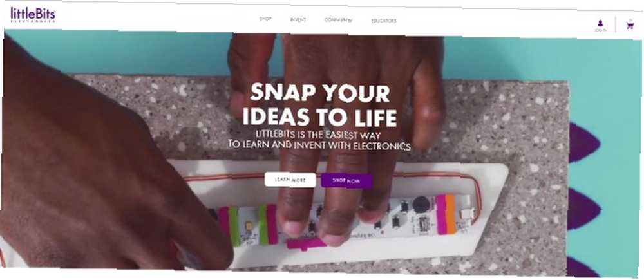Open the INVENT menu
The width and height of the screenshot is (644, 280).
pyautogui.click(x=298, y=19)
